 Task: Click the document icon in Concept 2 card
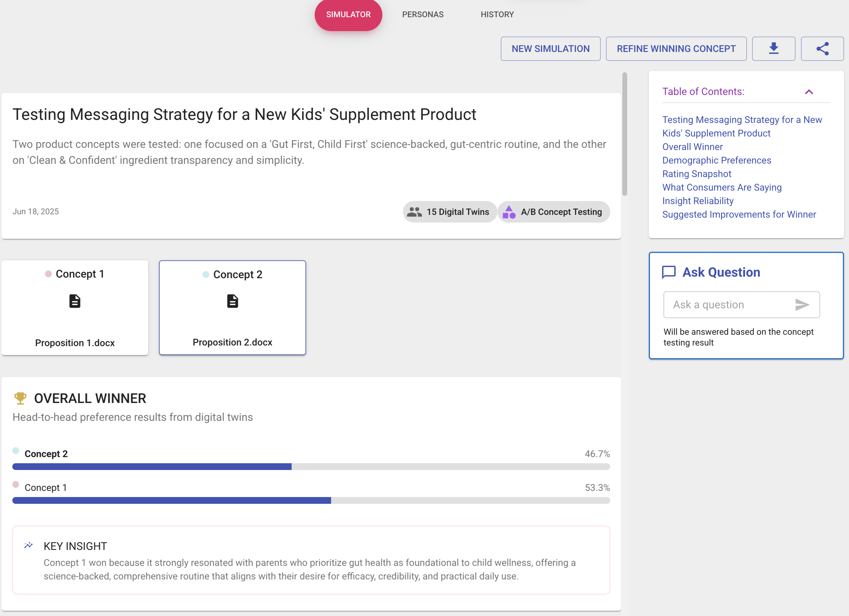[x=233, y=301]
